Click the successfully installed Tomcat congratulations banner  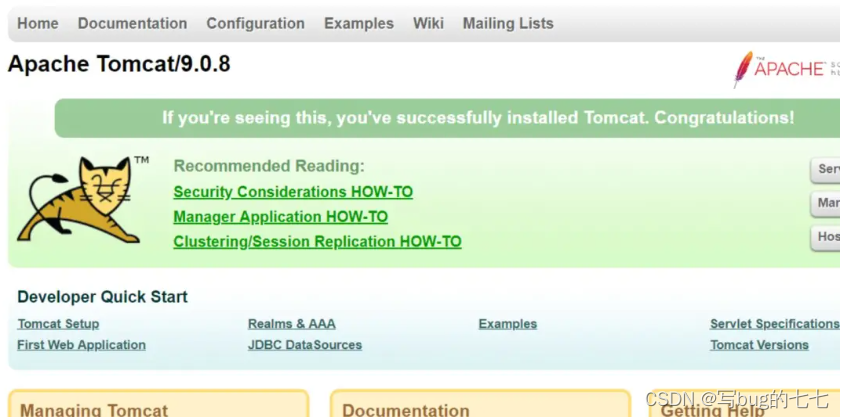(447, 118)
